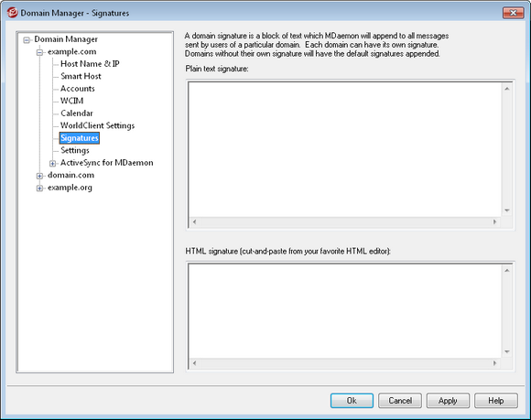Image resolution: width=531 pixels, height=420 pixels.
Task: Go to the Accounts page
Action: click(78, 89)
